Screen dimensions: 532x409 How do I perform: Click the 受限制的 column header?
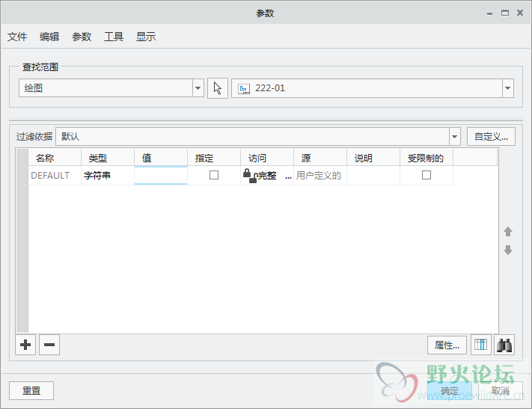tap(426, 158)
